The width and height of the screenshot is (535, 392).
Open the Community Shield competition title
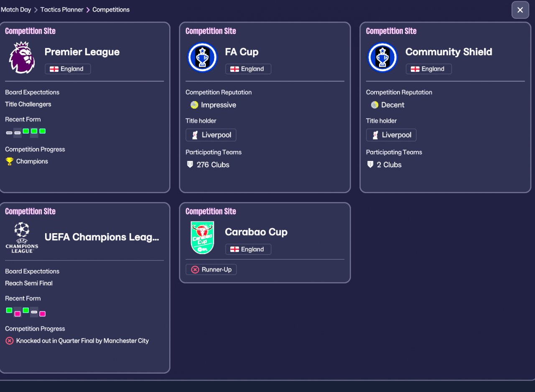pyautogui.click(x=448, y=52)
